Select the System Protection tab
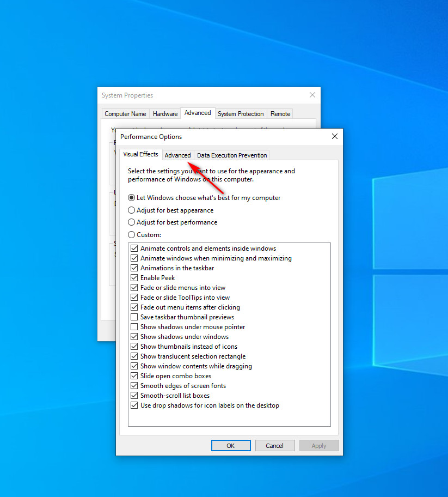The height and width of the screenshot is (497, 448). [241, 114]
